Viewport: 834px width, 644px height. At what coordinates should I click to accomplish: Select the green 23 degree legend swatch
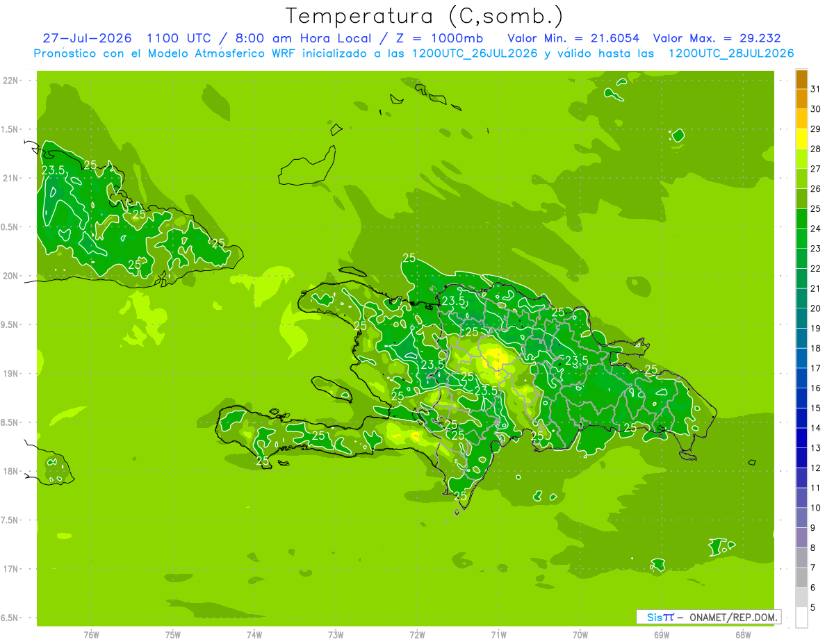[801, 239]
